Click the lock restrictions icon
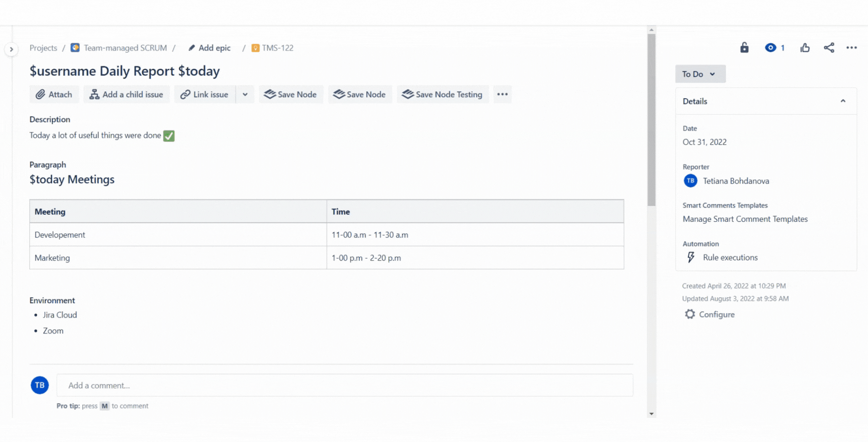Image resolution: width=868 pixels, height=442 pixels. [x=744, y=47]
